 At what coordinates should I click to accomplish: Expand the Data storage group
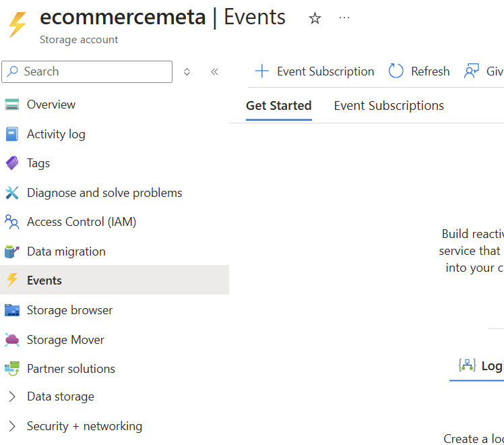12,396
